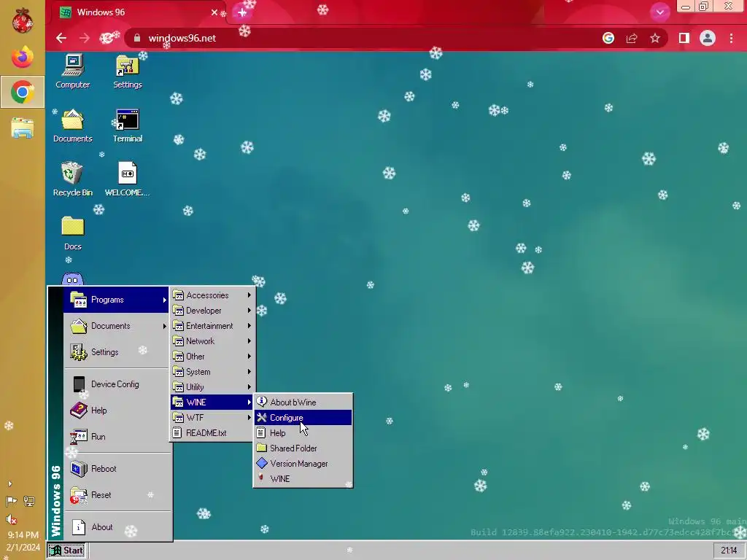Choose Configure in the WINE submenu
Screen dimensions: 747x560
(x=303, y=418)
